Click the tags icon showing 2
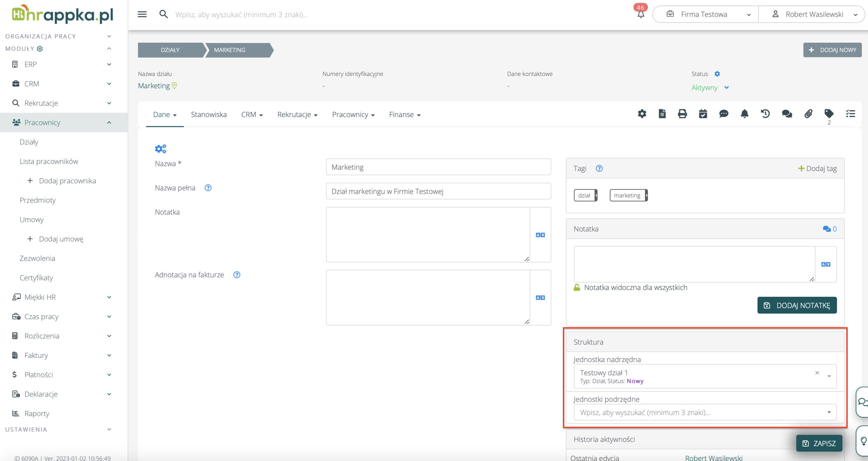 [829, 114]
